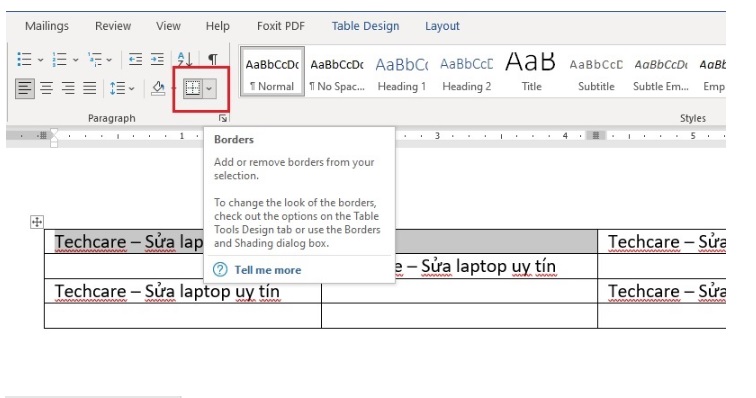The height and width of the screenshot is (398, 756).
Task: Toggle show paragraph marks
Action: pyautogui.click(x=213, y=59)
